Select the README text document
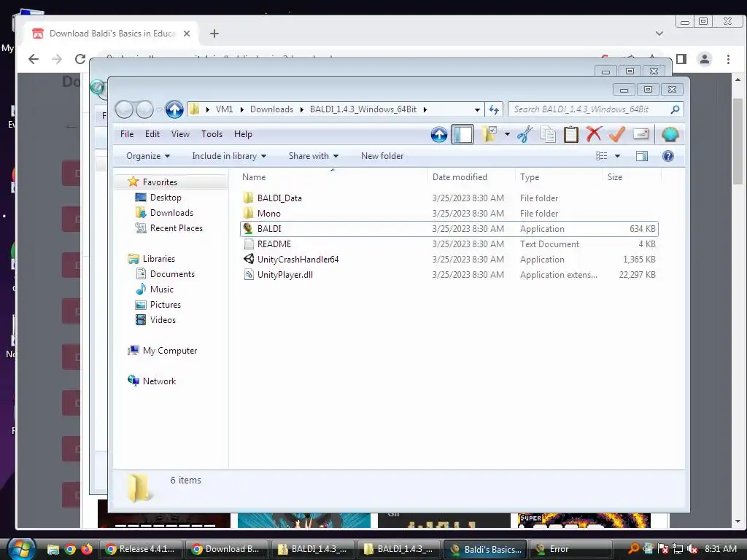 coord(274,244)
